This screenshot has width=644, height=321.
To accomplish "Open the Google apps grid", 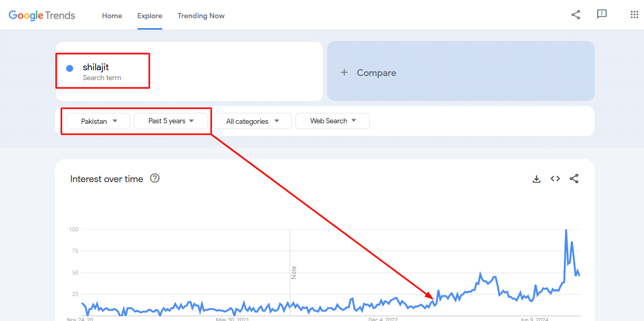I will click(x=634, y=15).
